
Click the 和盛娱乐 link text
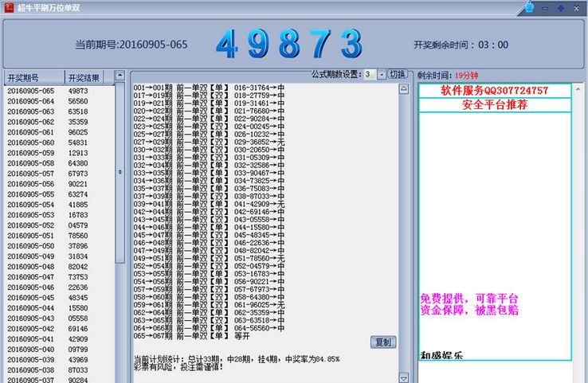tap(441, 355)
